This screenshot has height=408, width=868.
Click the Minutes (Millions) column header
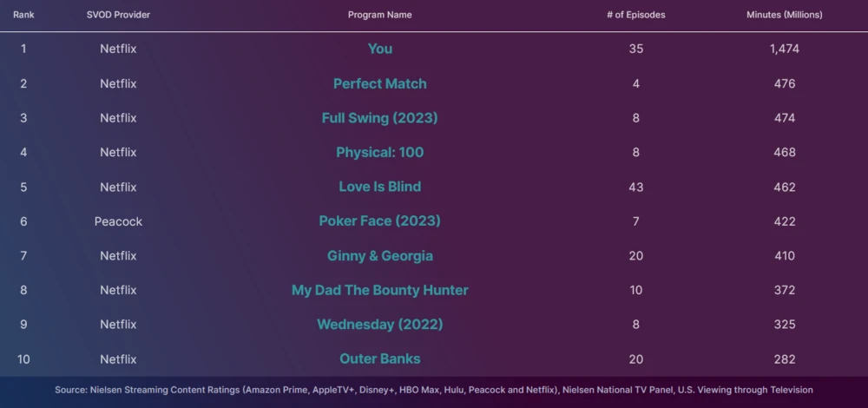coord(784,15)
